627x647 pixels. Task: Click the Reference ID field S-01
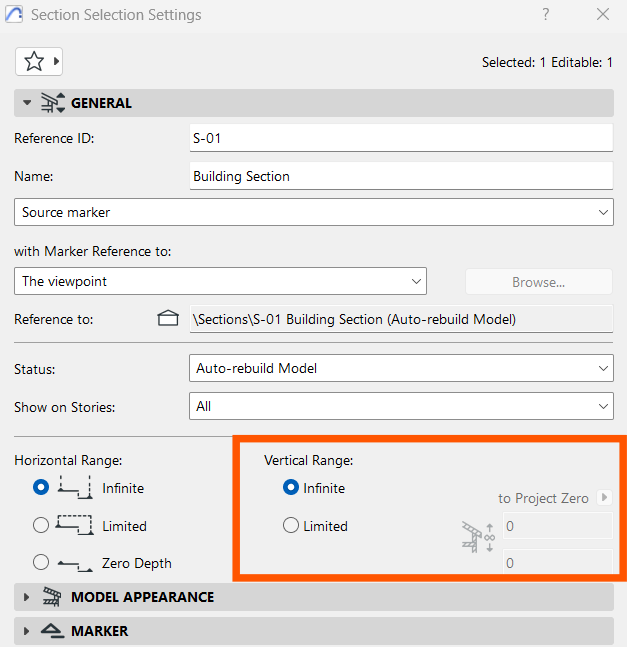[401, 138]
